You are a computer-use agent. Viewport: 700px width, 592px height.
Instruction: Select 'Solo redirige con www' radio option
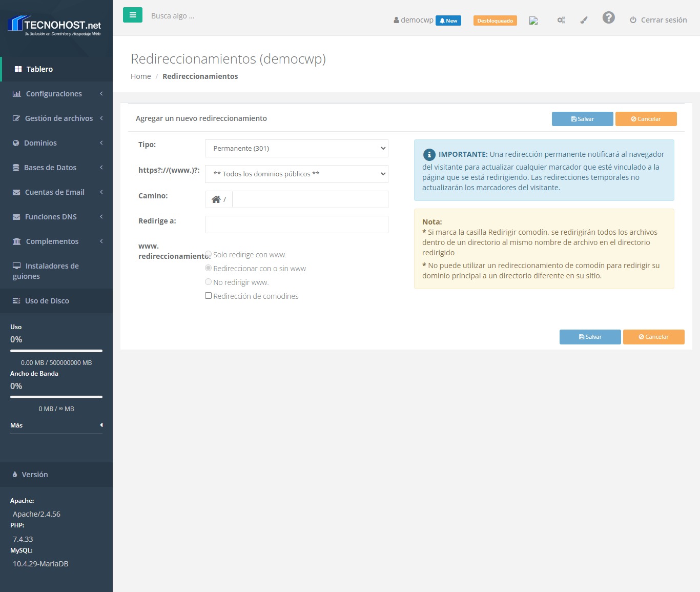(x=209, y=254)
